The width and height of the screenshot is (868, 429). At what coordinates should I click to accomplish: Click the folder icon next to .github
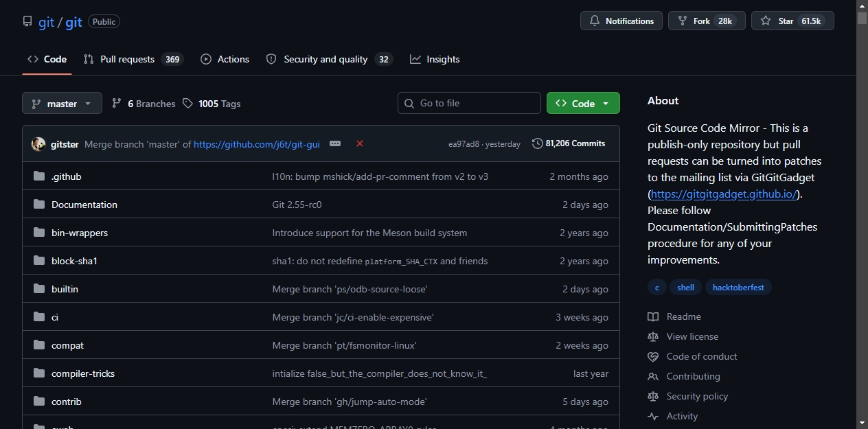(39, 176)
